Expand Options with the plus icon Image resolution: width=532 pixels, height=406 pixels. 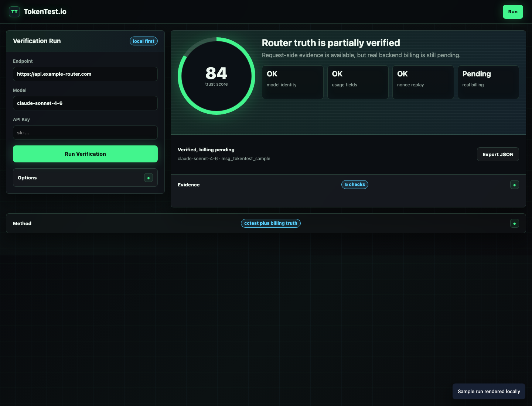pos(149,178)
